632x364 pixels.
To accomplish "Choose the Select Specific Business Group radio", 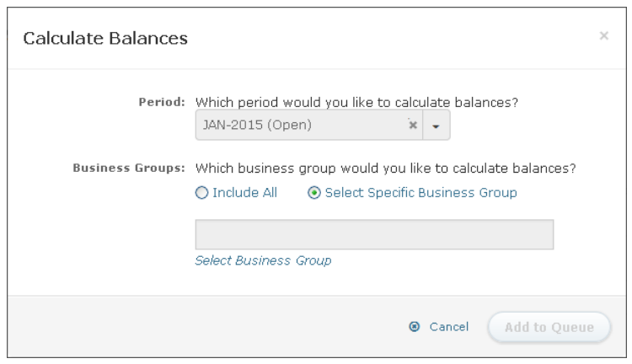I will click(x=313, y=192).
